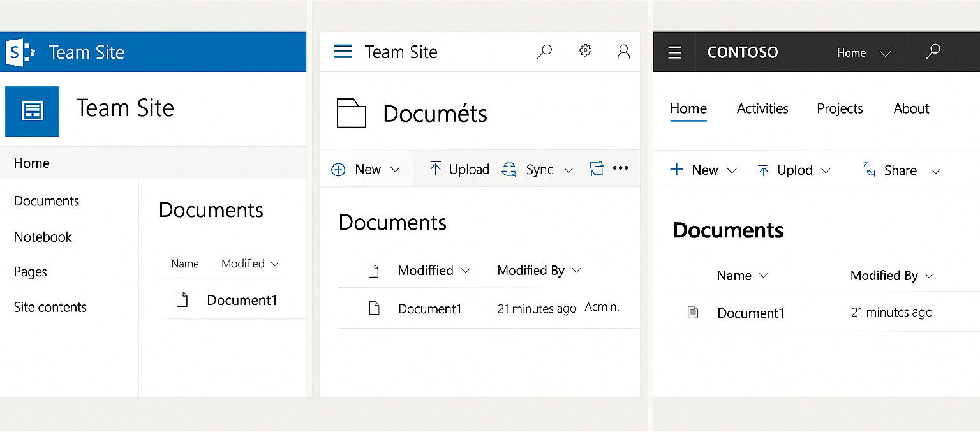The width and height of the screenshot is (980, 432).
Task: Click the Upload arrow icon in the middle toolbar
Action: 435,168
